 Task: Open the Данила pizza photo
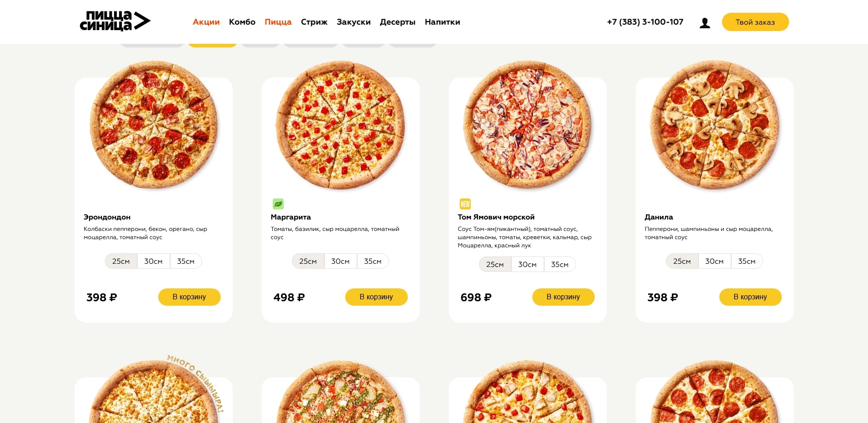pyautogui.click(x=714, y=125)
